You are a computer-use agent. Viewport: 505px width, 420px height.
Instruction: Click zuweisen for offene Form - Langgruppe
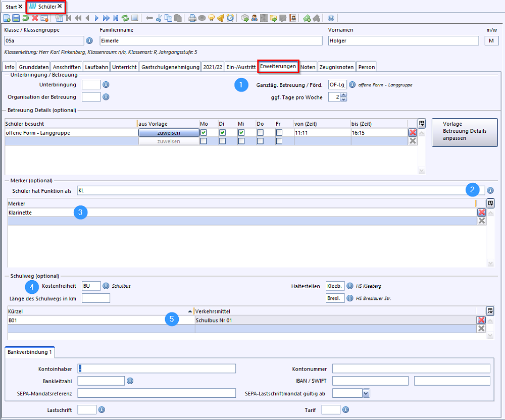pyautogui.click(x=169, y=133)
